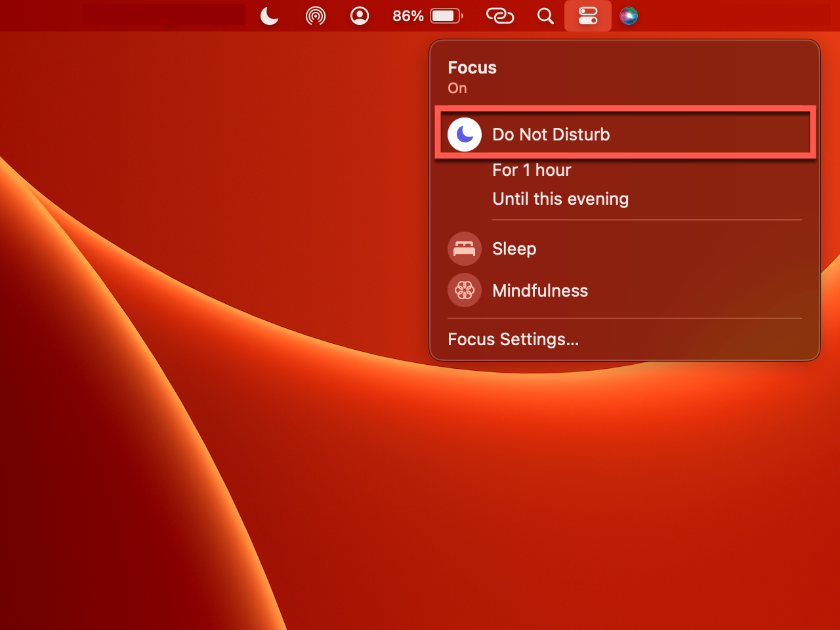Click the Focus header title in panel
The height and width of the screenshot is (630, 840).
pyautogui.click(x=472, y=68)
